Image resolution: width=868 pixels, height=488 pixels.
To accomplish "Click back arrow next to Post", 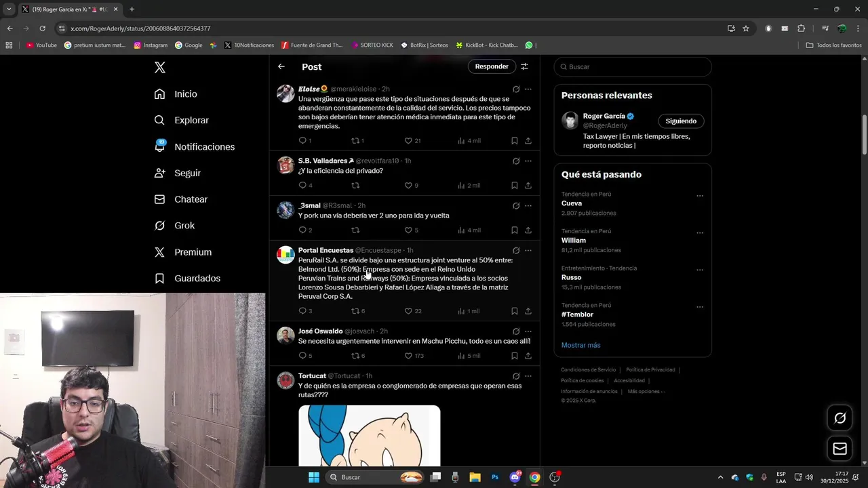I will pyautogui.click(x=281, y=66).
